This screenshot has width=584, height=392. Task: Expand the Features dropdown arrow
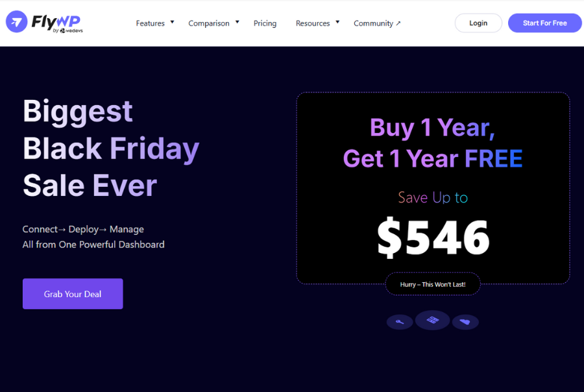[172, 22]
